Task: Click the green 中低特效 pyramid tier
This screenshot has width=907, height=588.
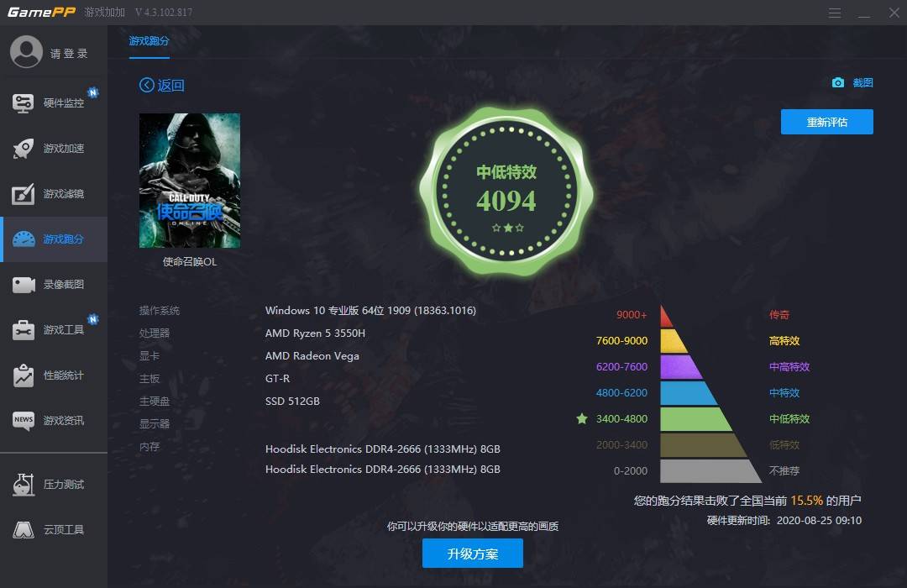Action: click(x=695, y=419)
